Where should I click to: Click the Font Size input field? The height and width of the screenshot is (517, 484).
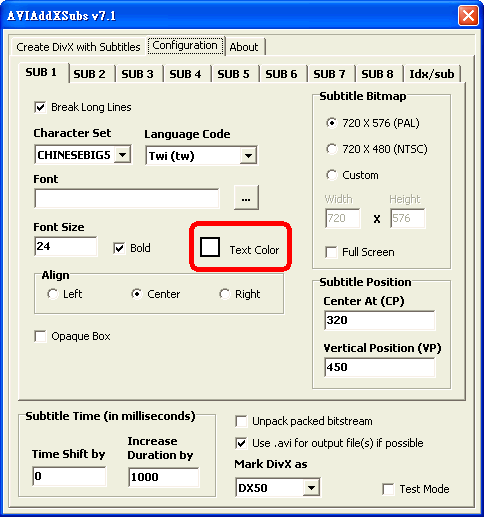[66, 246]
